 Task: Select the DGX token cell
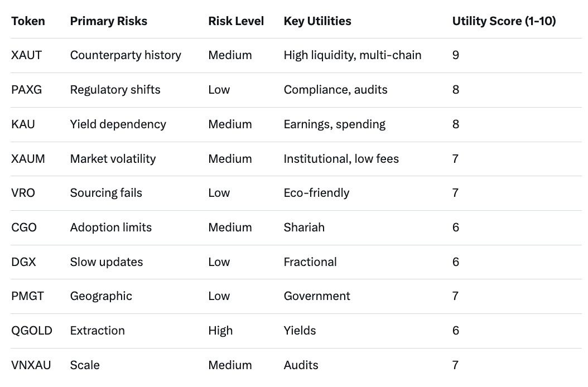pyautogui.click(x=23, y=262)
